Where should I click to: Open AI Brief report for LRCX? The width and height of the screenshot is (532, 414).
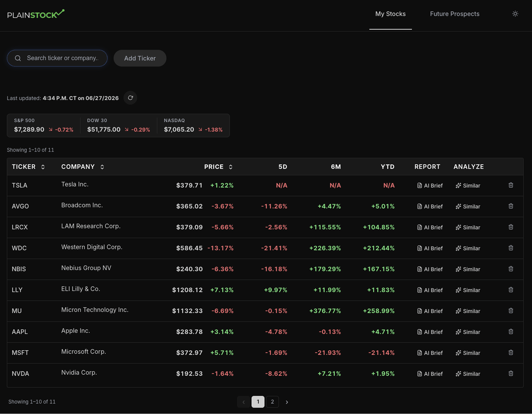pos(430,228)
